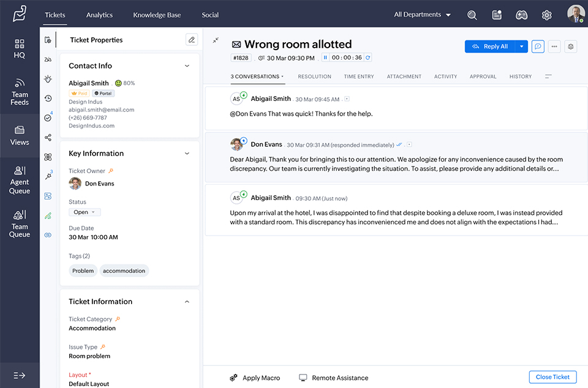Click the Reply All button
The height and width of the screenshot is (388, 588).
tap(490, 47)
